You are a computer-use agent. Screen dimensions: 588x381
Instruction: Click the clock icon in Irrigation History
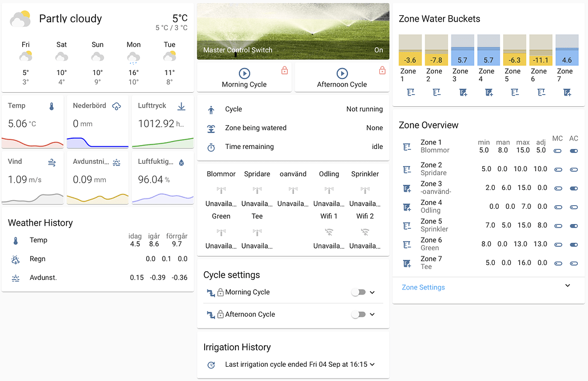[210, 365]
